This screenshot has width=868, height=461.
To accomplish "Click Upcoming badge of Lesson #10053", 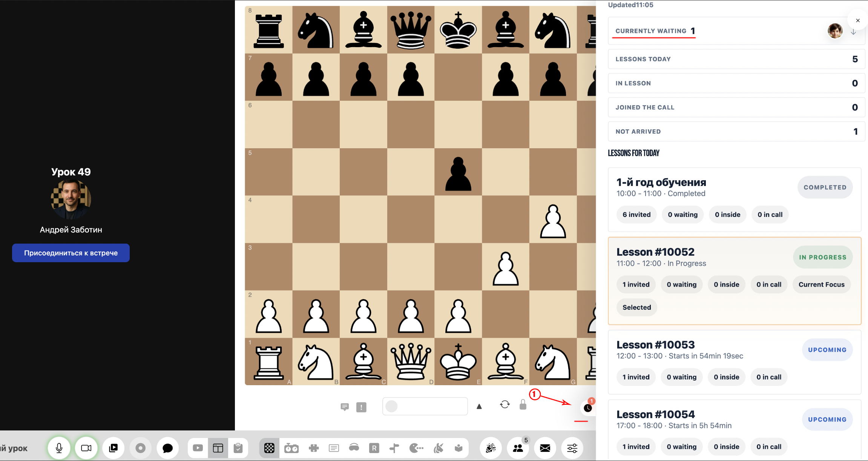I will 827,350.
